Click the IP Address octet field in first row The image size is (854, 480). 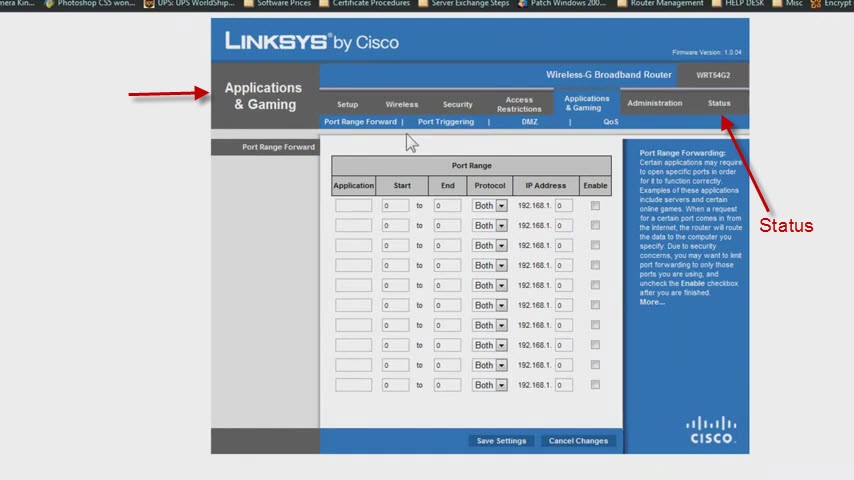point(564,205)
